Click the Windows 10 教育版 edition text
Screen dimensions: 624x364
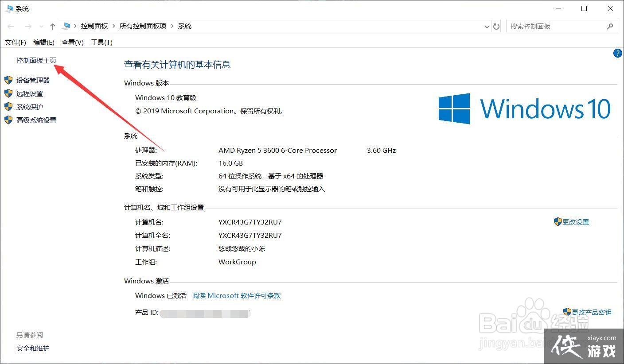click(166, 97)
